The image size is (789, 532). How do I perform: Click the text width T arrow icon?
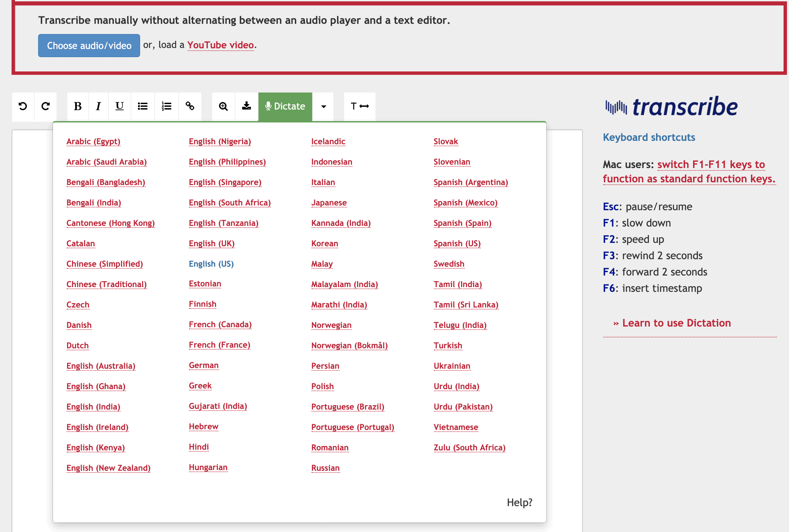pos(359,106)
